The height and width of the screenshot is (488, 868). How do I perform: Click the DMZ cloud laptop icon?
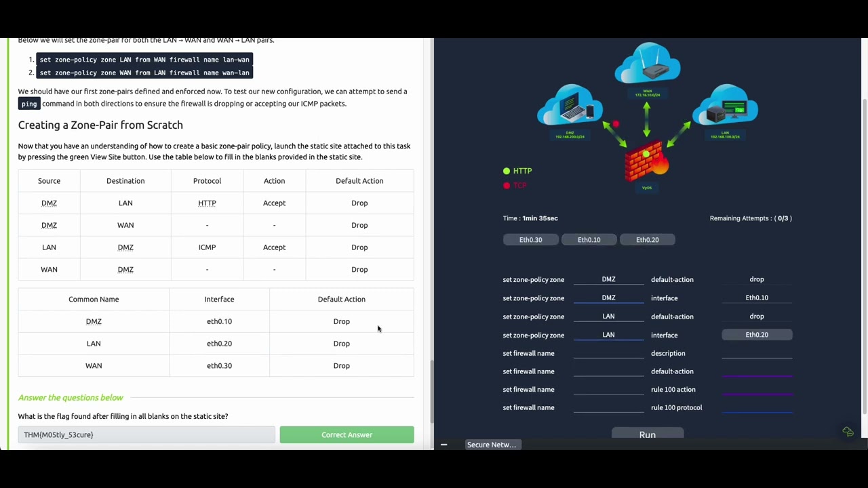(x=570, y=105)
